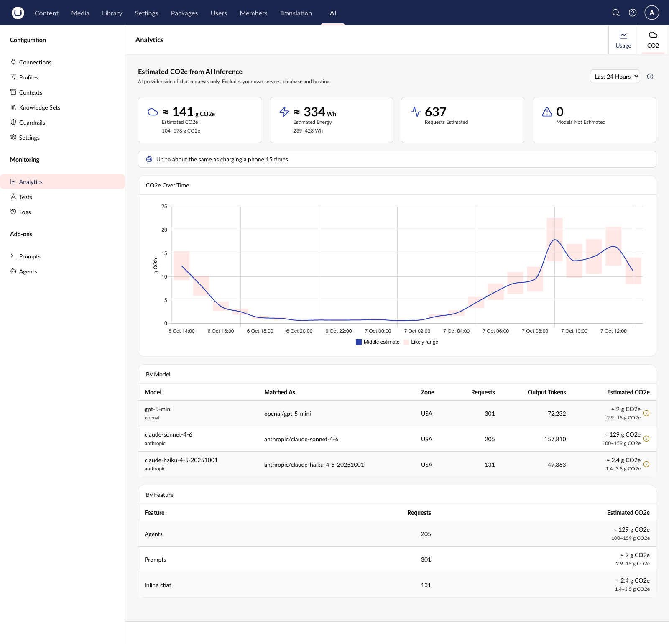Select Analytics in the Monitoring sidebar

pos(63,181)
